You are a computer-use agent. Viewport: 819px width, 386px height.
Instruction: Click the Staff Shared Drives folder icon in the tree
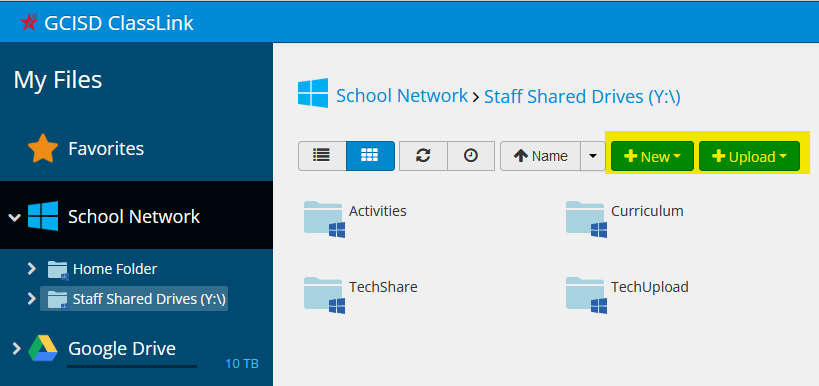(x=57, y=299)
